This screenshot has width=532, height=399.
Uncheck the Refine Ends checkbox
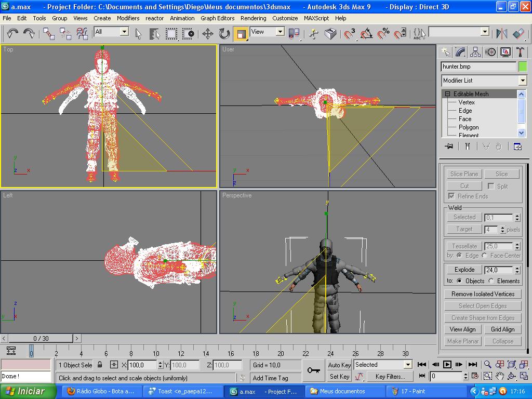(x=451, y=196)
